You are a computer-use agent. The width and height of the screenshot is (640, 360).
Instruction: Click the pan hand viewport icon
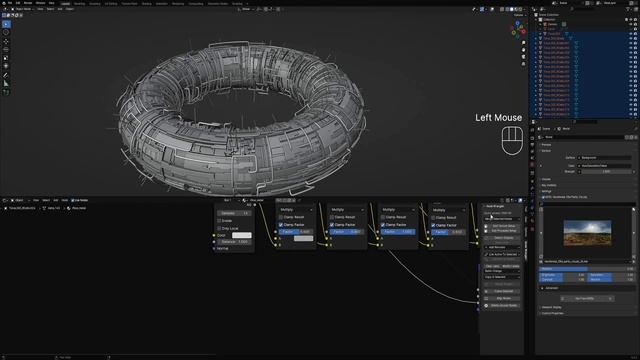[x=523, y=50]
